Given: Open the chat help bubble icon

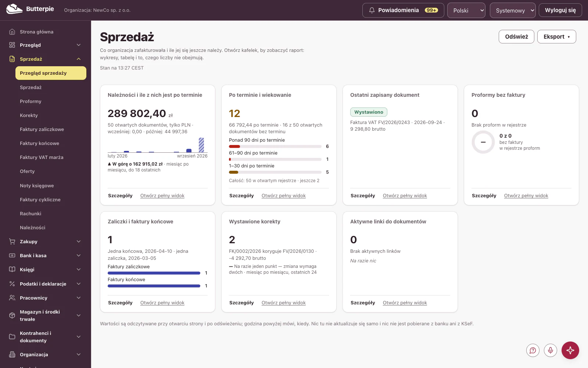Looking at the screenshot, I should click(533, 350).
